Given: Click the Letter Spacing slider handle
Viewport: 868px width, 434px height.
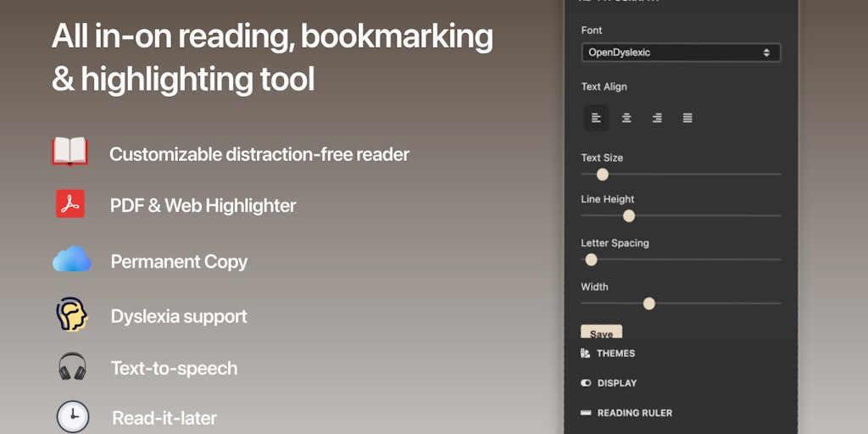Looking at the screenshot, I should click(x=591, y=259).
